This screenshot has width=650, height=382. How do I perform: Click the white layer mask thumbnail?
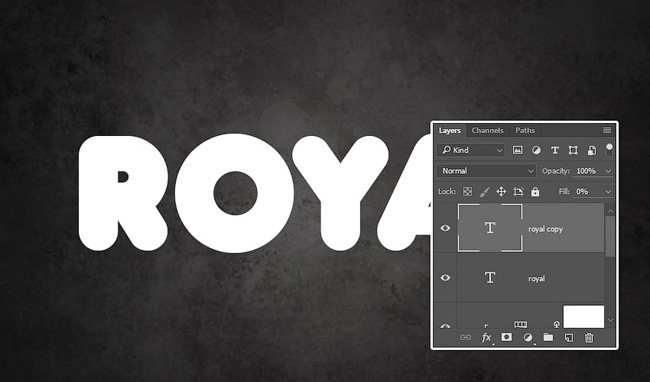(x=584, y=317)
